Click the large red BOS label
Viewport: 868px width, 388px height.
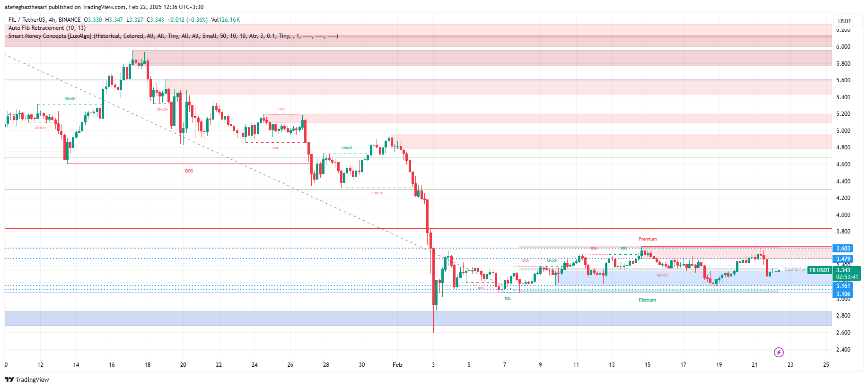pos(189,171)
